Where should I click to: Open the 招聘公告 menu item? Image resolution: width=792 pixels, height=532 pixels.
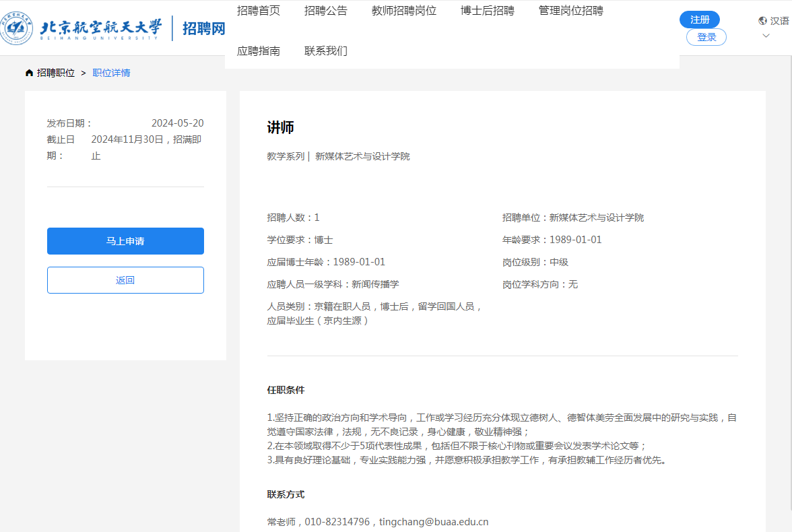click(x=326, y=11)
